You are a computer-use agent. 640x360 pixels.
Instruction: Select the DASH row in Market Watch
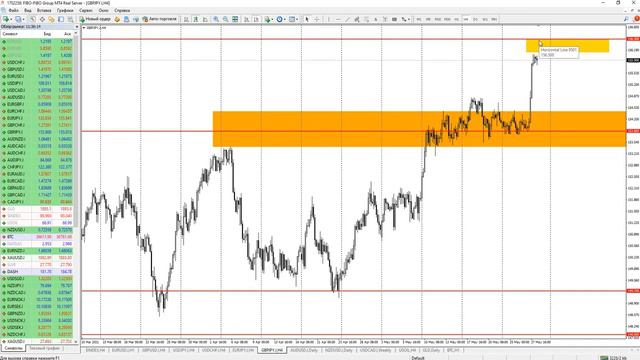37,271
